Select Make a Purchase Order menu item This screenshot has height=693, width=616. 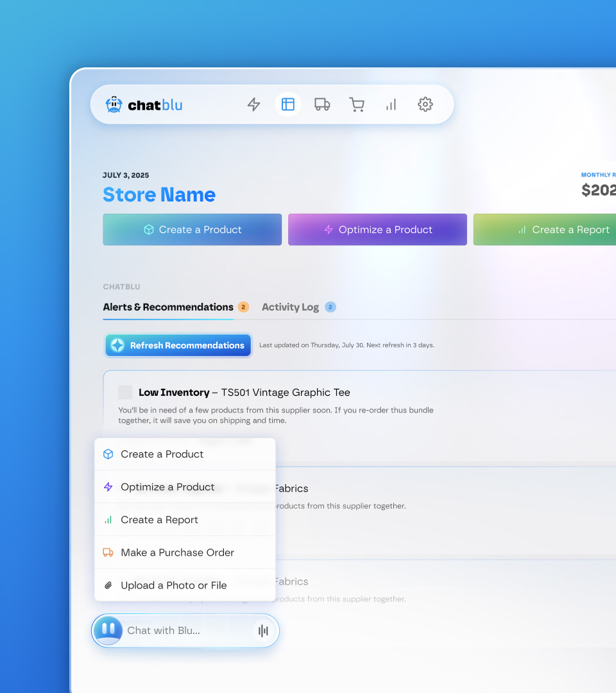point(185,552)
